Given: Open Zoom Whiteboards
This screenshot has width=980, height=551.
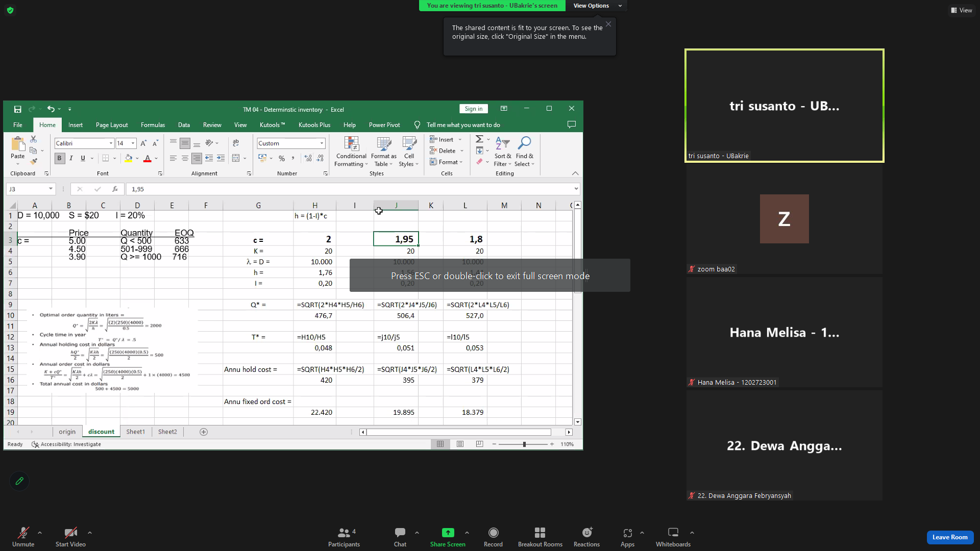Looking at the screenshot, I should tap(673, 537).
